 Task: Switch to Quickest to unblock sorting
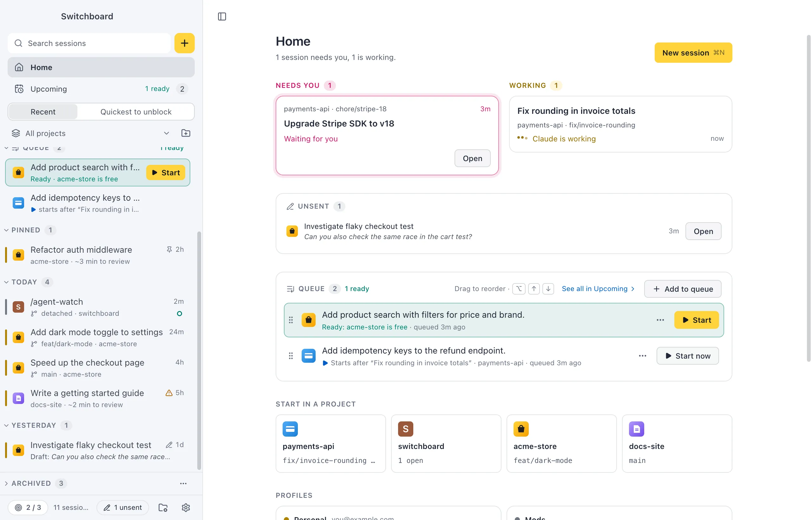[136, 112]
